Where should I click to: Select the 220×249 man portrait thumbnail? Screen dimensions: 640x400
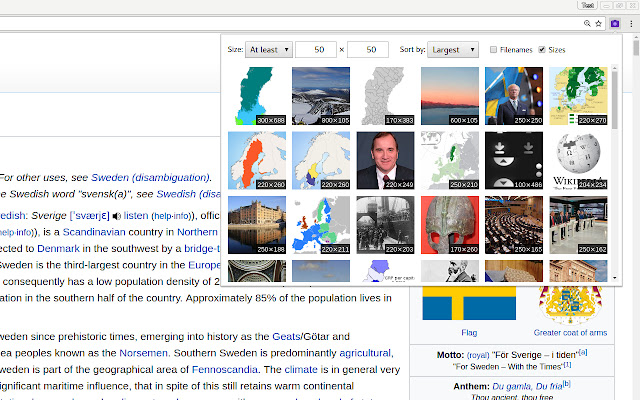tap(385, 160)
